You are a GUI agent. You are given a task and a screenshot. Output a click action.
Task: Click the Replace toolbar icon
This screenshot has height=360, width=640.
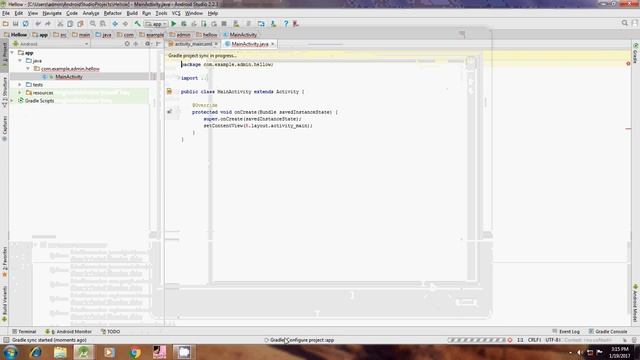pos(103,24)
